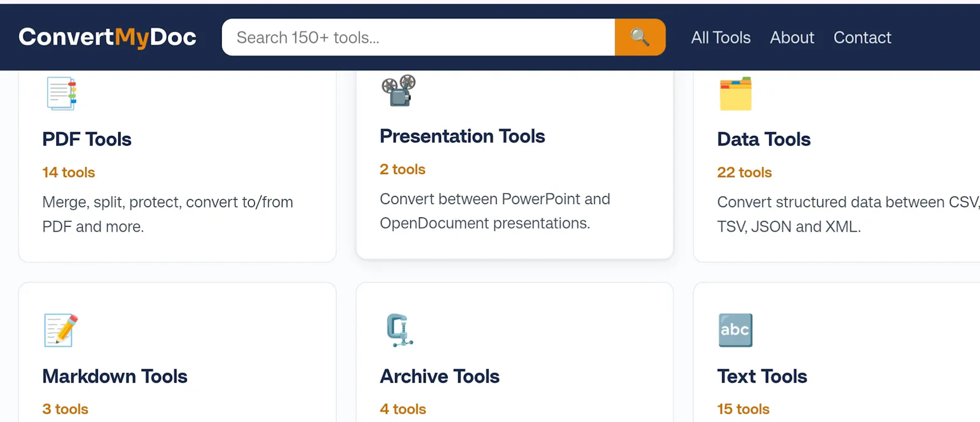Click the 2 tools count
Image resolution: width=980 pixels, height=422 pixels.
pos(402,170)
